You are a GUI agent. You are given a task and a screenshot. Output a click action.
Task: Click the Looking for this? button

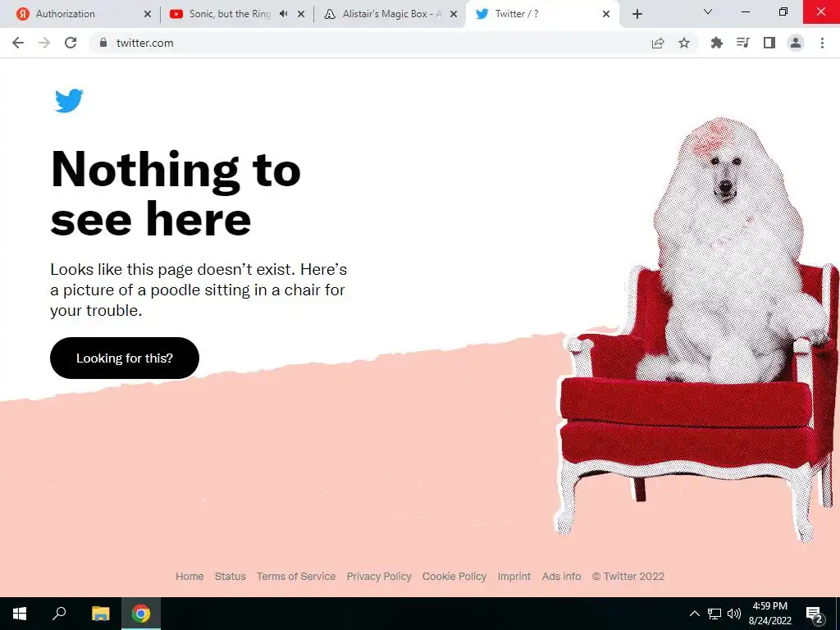[125, 358]
